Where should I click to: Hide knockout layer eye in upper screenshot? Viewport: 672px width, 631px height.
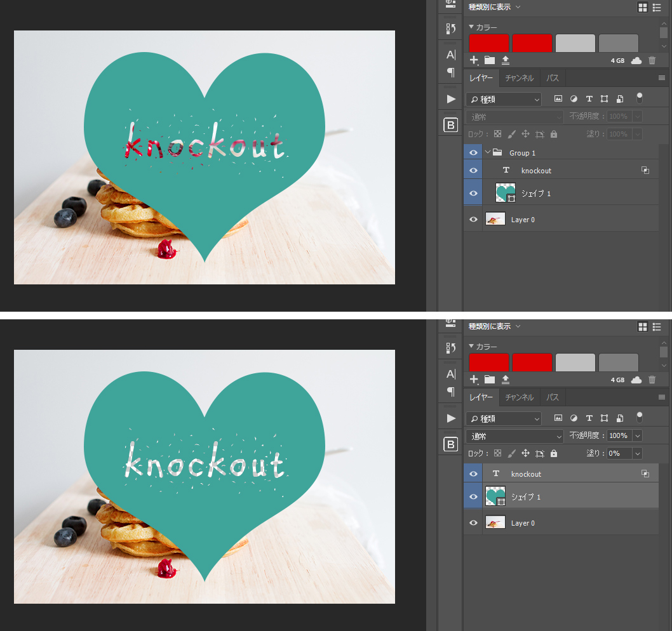[x=473, y=171]
